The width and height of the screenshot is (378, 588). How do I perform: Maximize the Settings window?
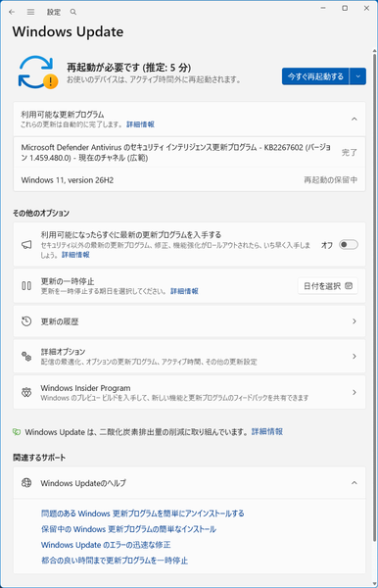[345, 8]
